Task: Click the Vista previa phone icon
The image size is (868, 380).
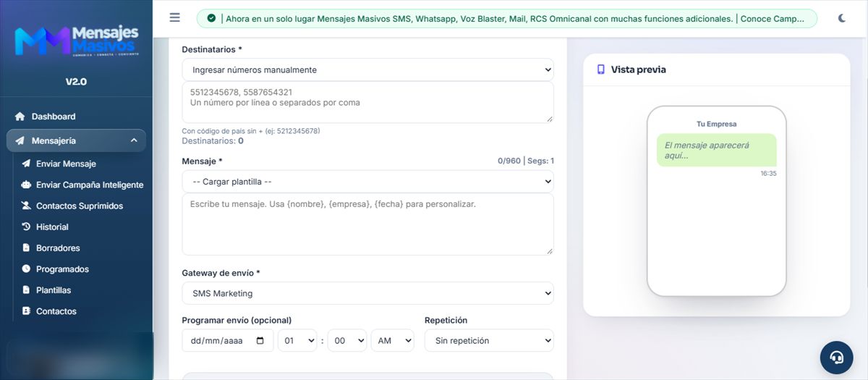Action: pos(600,69)
